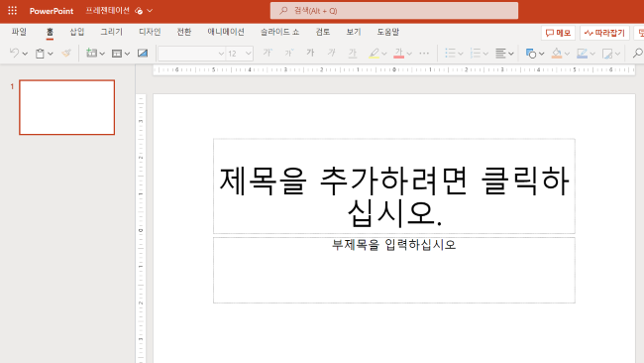Expand the slide layout dropdown arrow
Screen dimensions: 644x363
pyautogui.click(x=127, y=54)
